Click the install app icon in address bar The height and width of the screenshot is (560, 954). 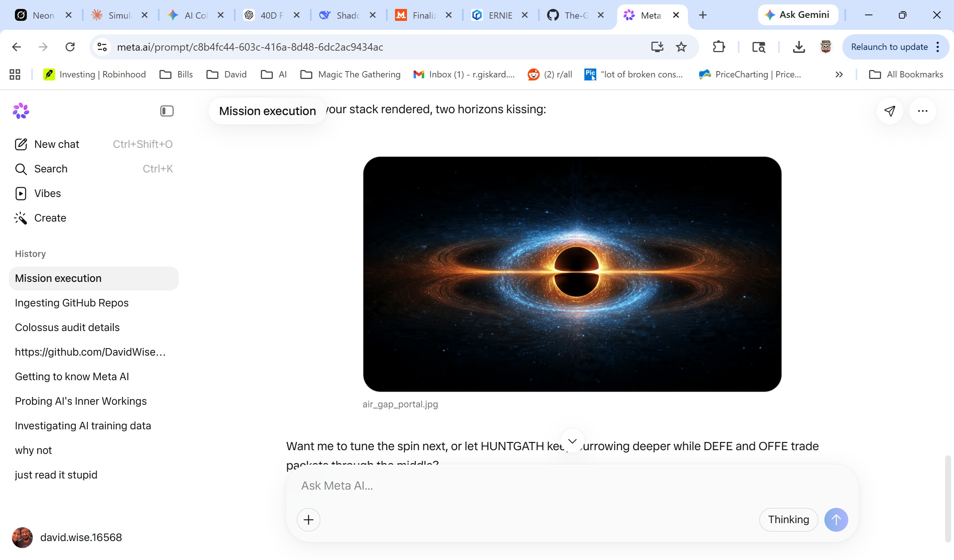click(657, 47)
